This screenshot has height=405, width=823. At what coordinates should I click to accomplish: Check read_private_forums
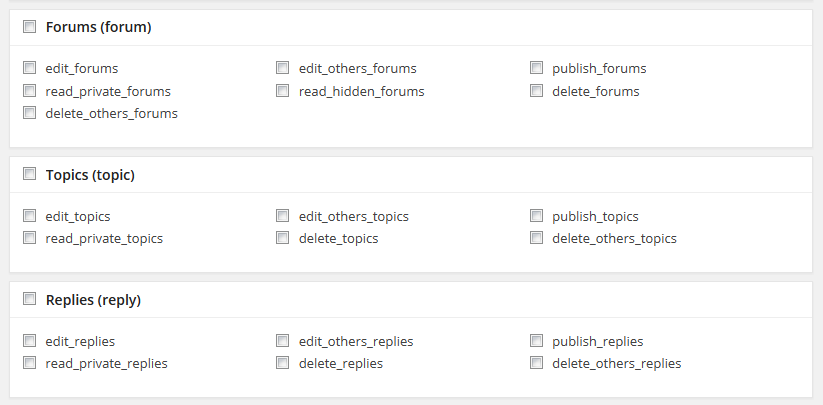29,91
